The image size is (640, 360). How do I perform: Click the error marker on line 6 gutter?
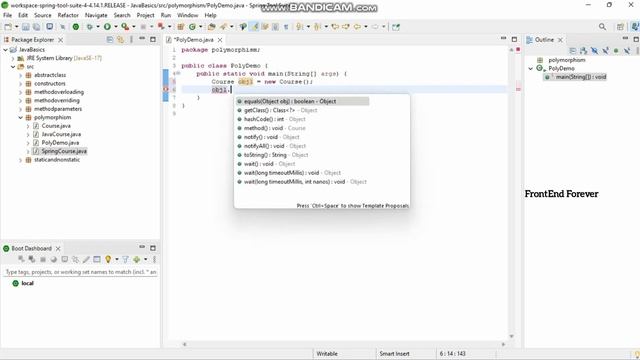[166, 89]
